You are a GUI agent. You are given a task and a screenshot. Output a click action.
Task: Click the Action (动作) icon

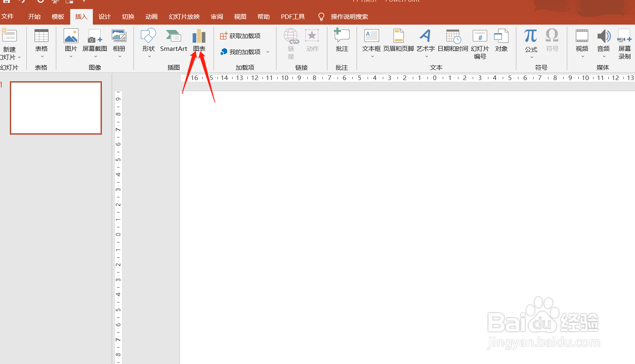pyautogui.click(x=312, y=36)
